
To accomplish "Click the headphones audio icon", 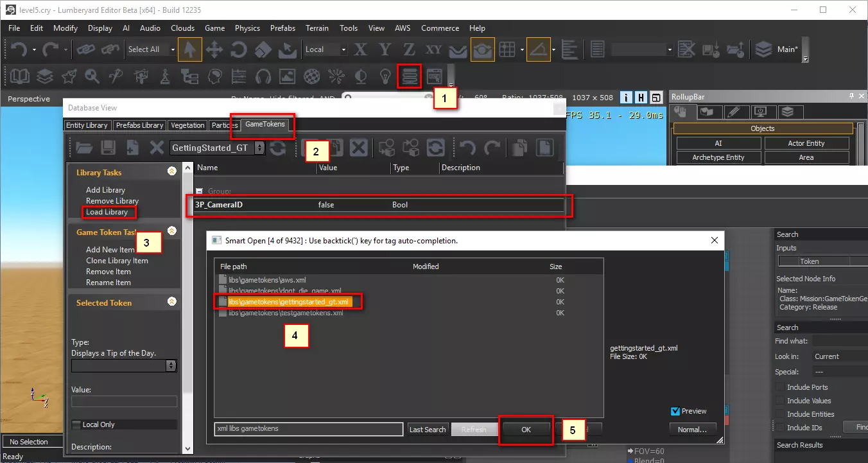I will point(263,76).
